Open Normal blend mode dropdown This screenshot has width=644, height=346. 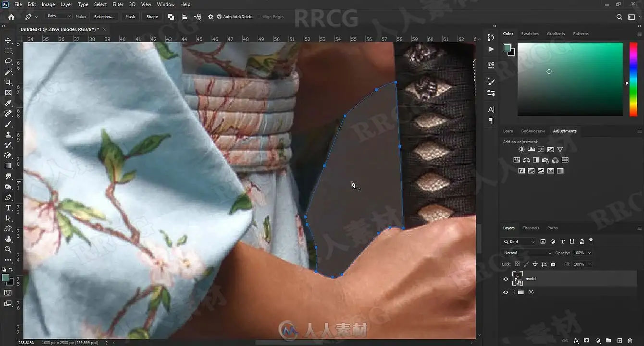tap(527, 253)
